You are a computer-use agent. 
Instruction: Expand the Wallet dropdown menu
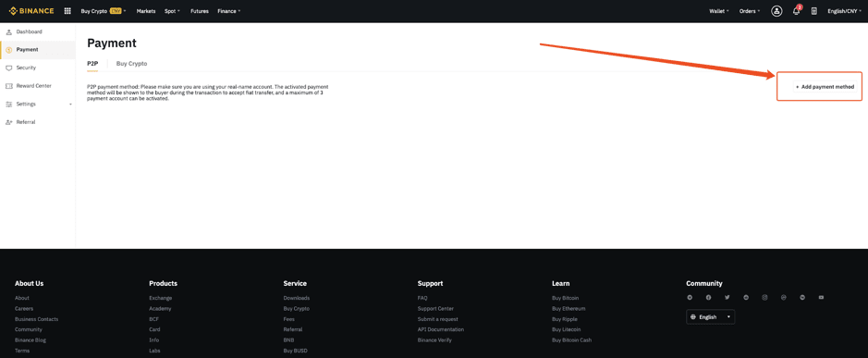click(x=718, y=11)
